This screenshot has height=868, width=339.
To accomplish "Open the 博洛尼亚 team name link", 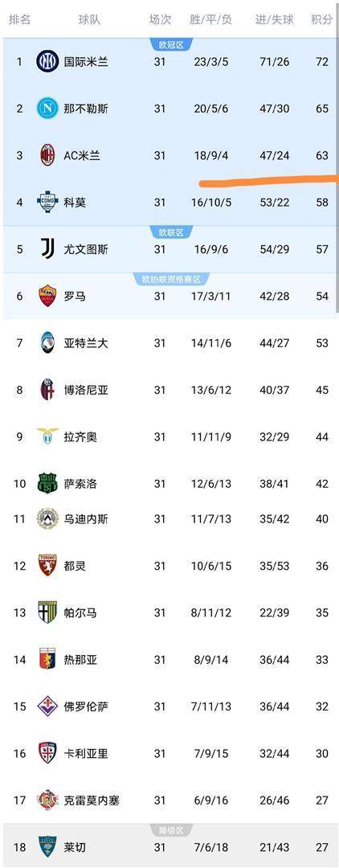I will coord(86,390).
